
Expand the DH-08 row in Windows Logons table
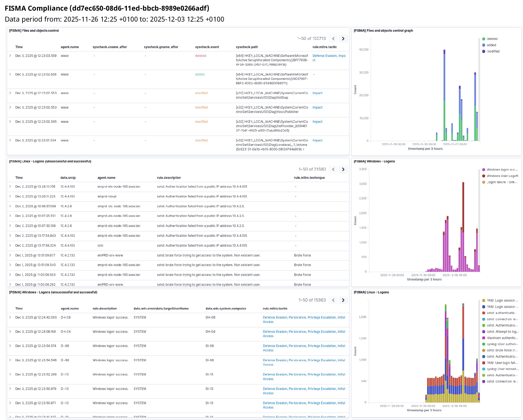(x=10, y=317)
